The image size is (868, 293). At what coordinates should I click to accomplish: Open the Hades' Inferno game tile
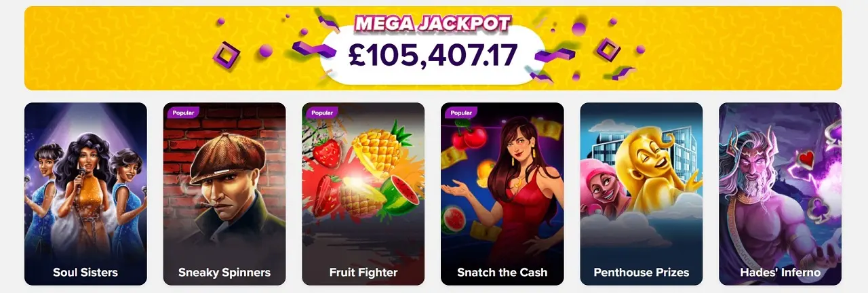(x=781, y=193)
